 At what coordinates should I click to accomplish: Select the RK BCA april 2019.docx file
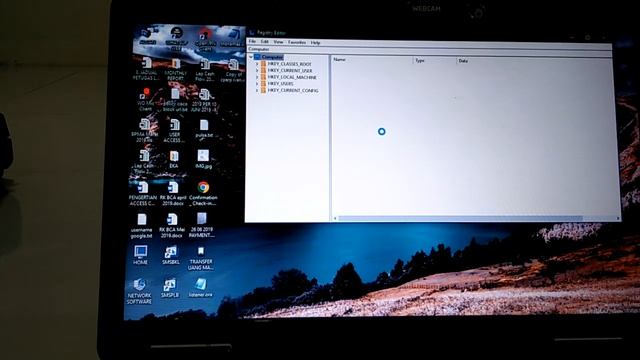pos(173,193)
